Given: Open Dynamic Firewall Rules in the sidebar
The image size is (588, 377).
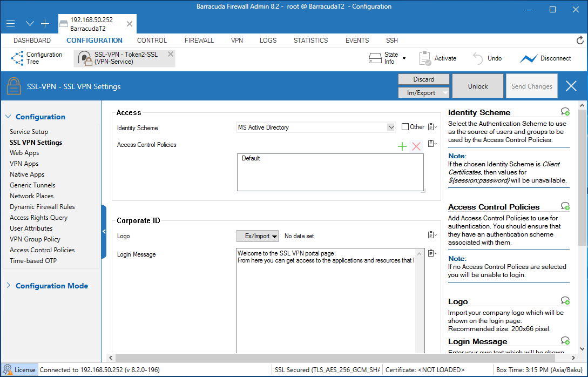Looking at the screenshot, I should (42, 207).
